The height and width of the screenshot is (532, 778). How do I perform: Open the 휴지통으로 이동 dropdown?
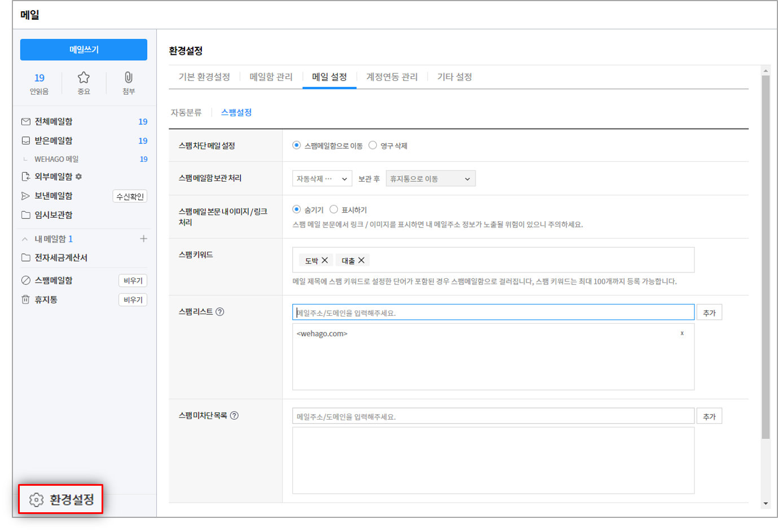click(430, 179)
